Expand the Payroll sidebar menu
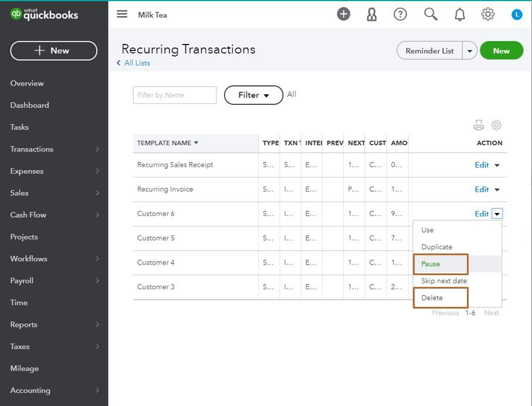The width and height of the screenshot is (532, 406). click(x=54, y=280)
